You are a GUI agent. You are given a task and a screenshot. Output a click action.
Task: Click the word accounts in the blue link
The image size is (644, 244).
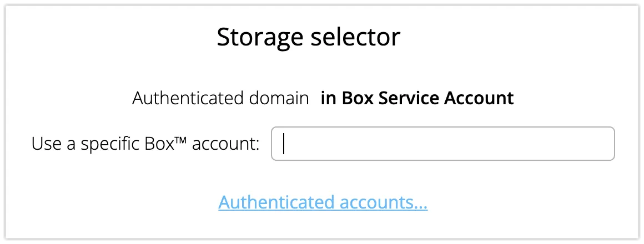382,202
